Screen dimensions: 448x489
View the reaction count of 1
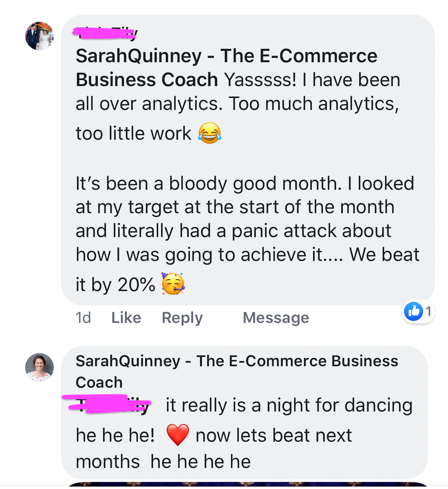[x=429, y=312]
